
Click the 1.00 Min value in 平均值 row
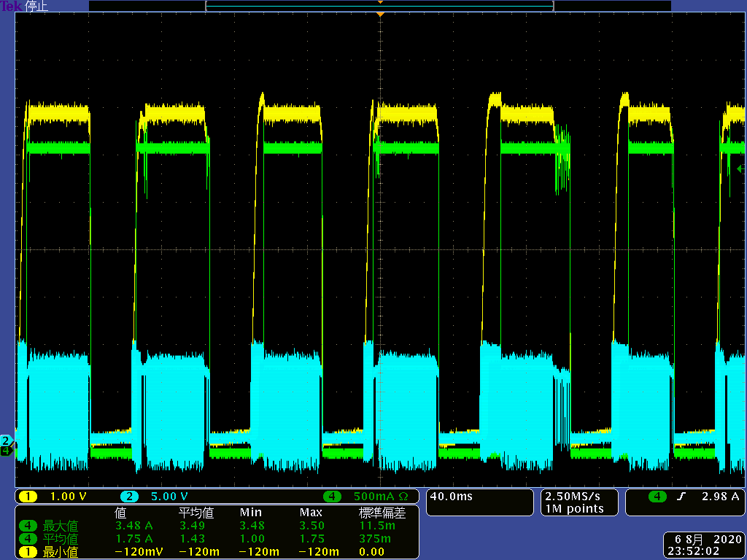252,539
